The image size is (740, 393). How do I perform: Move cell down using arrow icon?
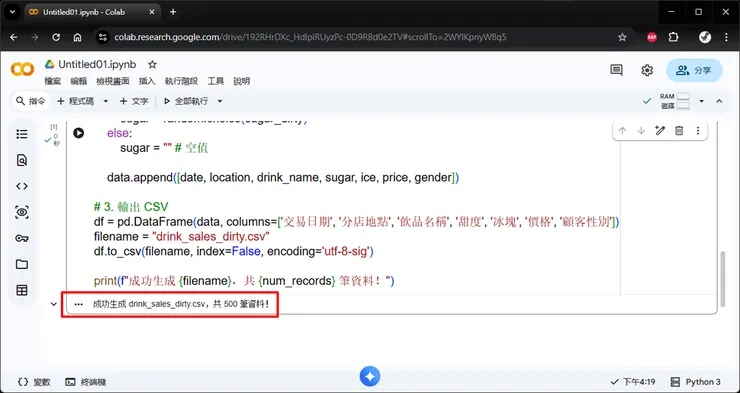pos(641,131)
